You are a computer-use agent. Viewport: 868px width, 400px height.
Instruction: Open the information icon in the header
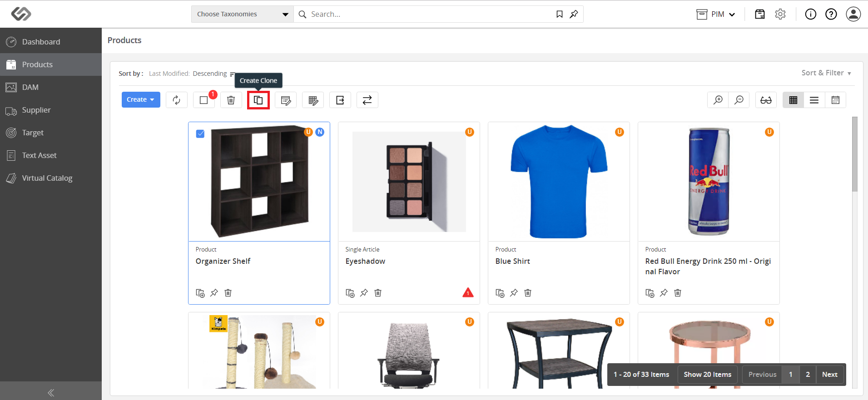(811, 14)
